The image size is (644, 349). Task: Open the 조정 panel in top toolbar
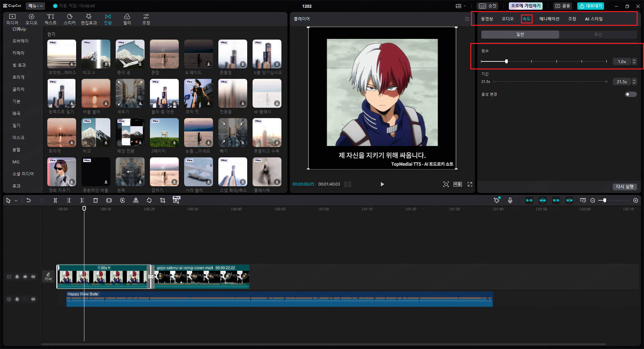(x=146, y=19)
